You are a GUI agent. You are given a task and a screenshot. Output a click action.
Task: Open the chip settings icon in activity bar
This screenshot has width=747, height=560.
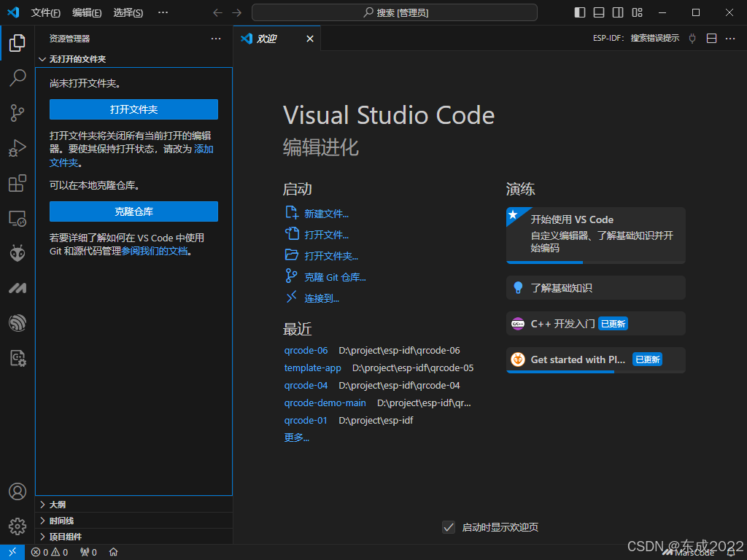tap(18, 358)
